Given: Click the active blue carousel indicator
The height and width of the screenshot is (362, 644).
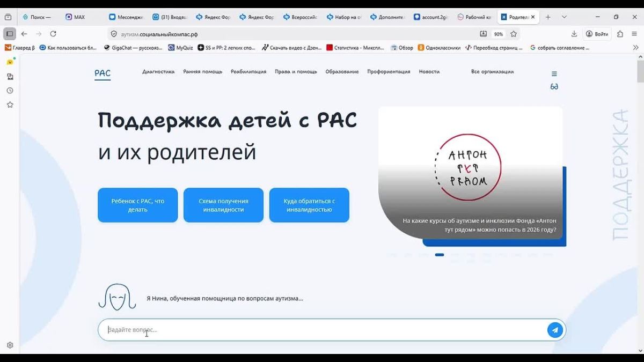Looking at the screenshot, I should pyautogui.click(x=440, y=255).
